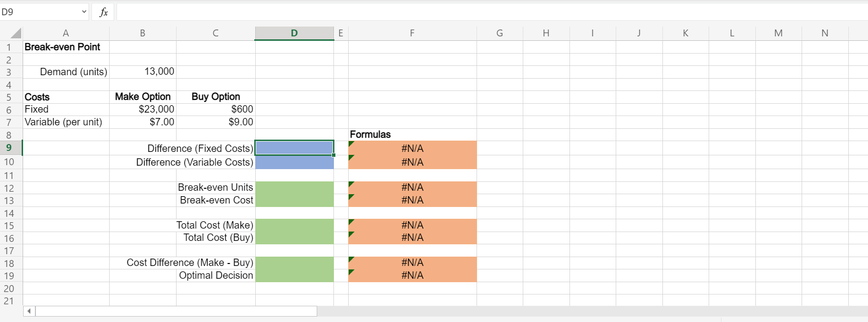The image size is (868, 322).
Task: Click the 'Total Cost (Make)' label
Action: coord(215,225)
